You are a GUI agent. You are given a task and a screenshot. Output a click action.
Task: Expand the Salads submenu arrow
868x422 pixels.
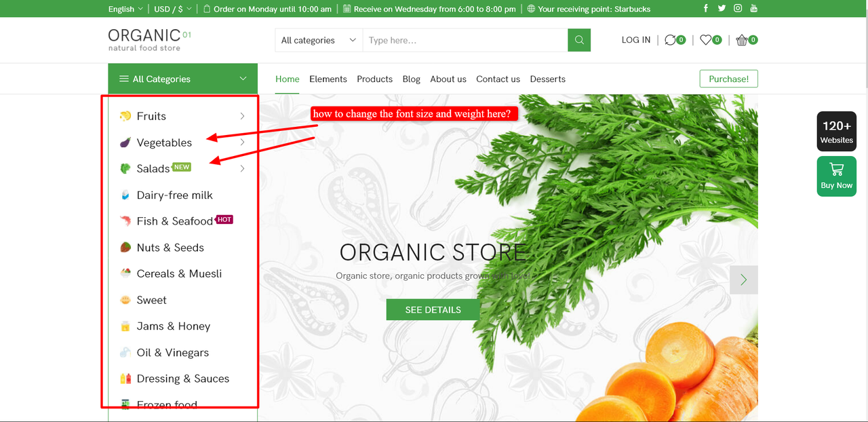(242, 168)
